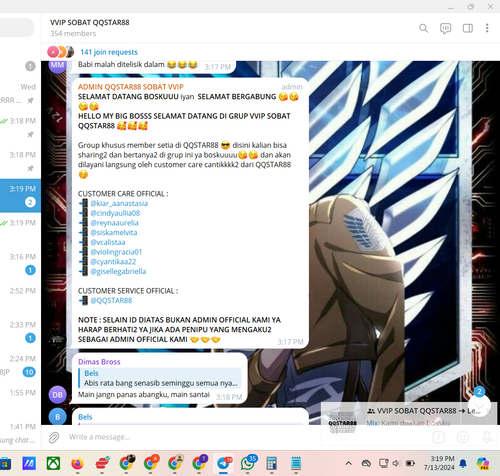Switch to Telegram on the taskbar
Image resolution: width=500 pixels, height=476 pixels.
(x=224, y=463)
